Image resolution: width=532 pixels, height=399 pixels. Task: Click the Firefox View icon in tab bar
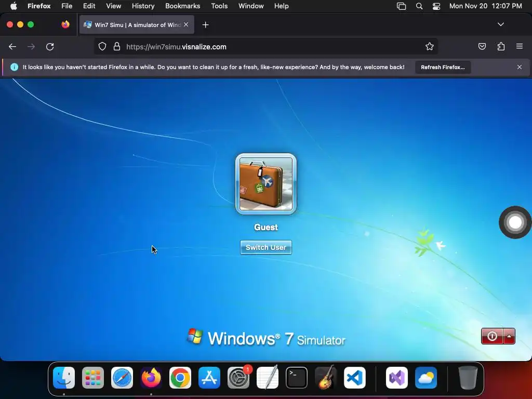tap(65, 24)
